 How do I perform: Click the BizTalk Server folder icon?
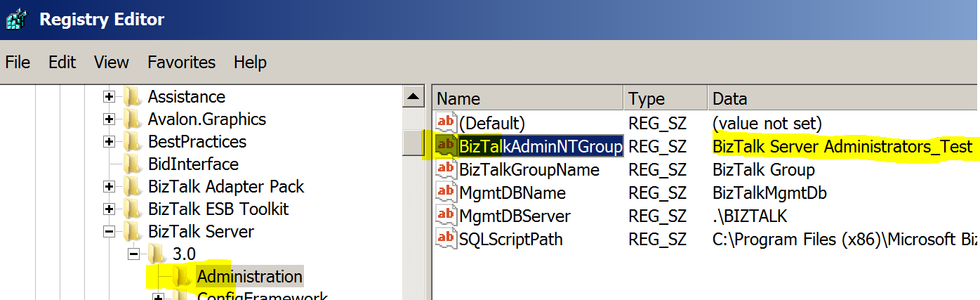click(x=131, y=232)
